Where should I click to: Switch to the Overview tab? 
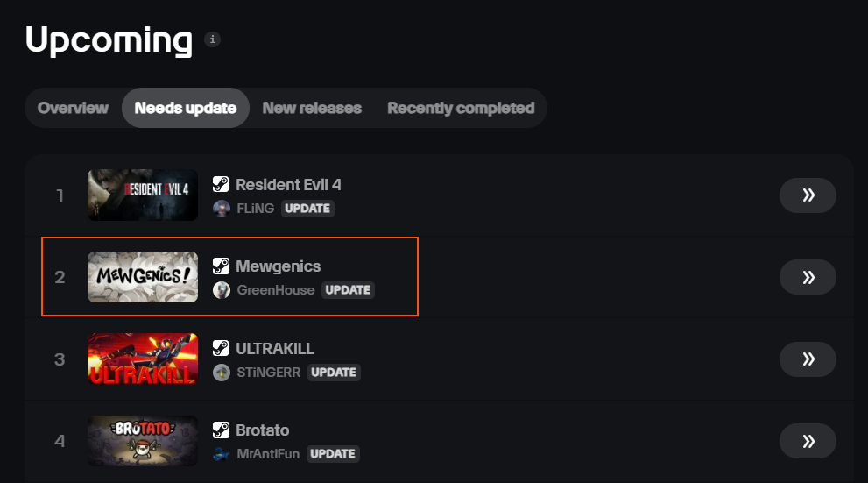tap(74, 108)
